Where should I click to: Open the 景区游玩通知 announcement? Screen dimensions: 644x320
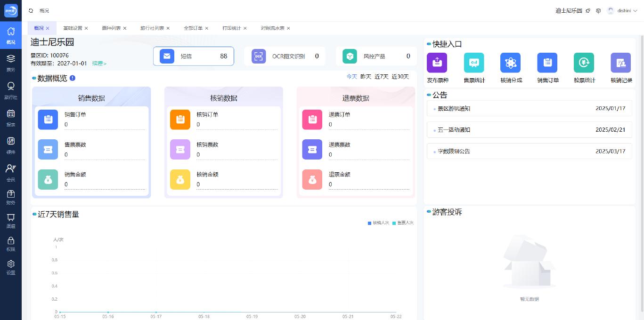(529, 108)
